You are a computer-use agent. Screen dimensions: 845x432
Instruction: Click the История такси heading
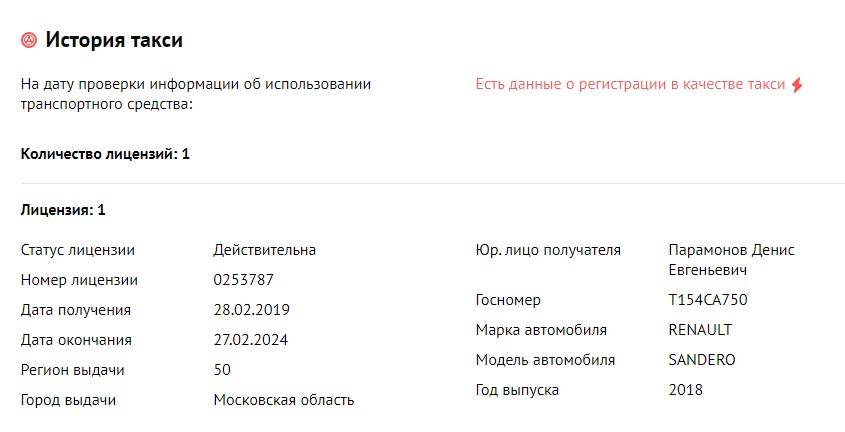(x=114, y=41)
